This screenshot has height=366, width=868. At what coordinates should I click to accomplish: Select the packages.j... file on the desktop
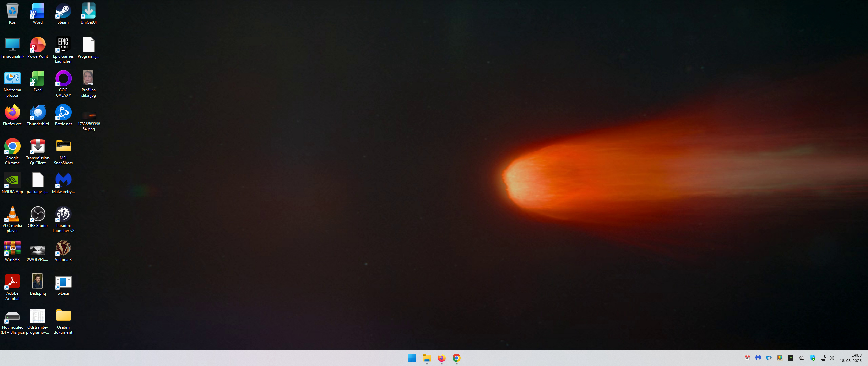point(38,183)
